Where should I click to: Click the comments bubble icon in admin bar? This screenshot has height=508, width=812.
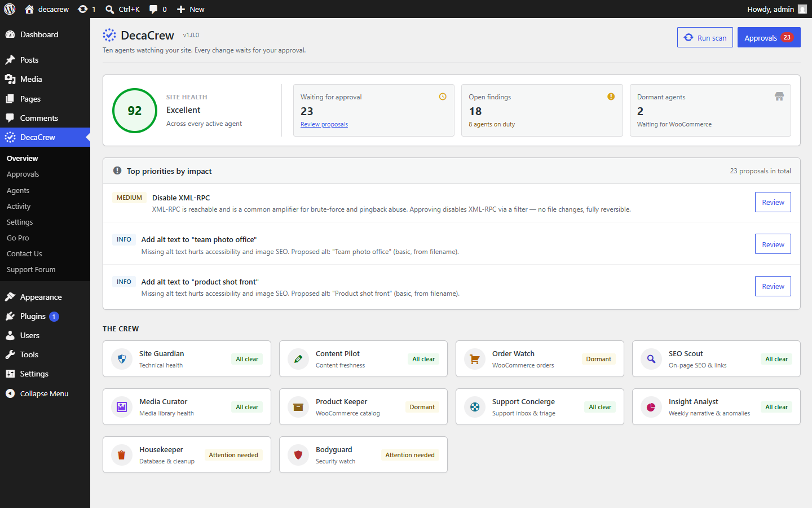[153, 9]
